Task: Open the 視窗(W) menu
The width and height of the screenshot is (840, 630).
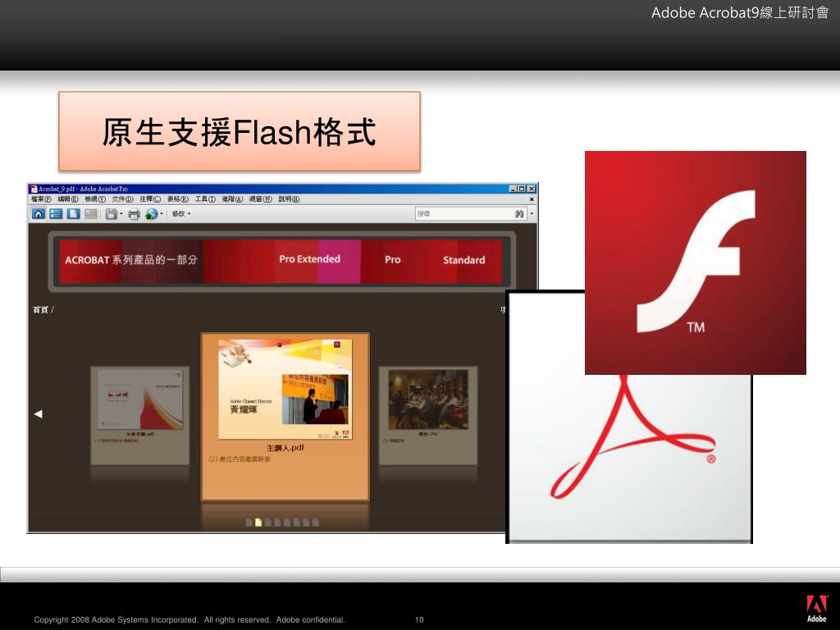Action: point(260,199)
